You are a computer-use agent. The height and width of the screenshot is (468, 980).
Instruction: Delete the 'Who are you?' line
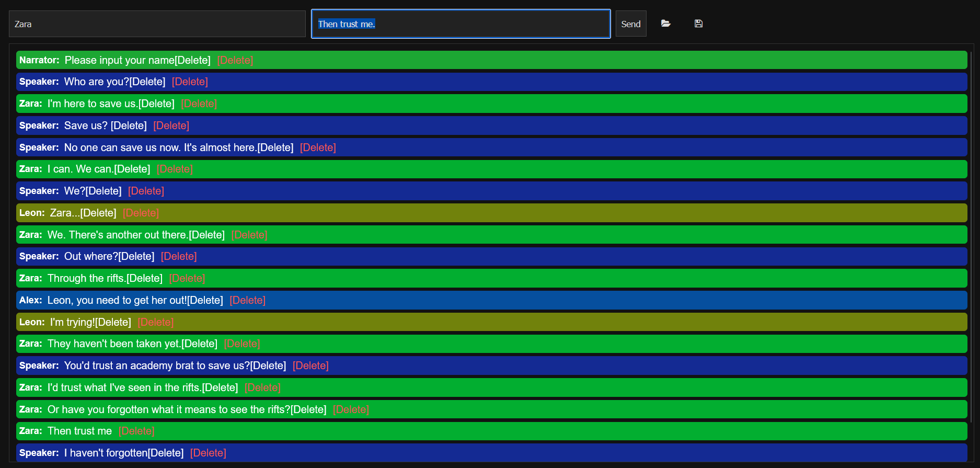190,82
